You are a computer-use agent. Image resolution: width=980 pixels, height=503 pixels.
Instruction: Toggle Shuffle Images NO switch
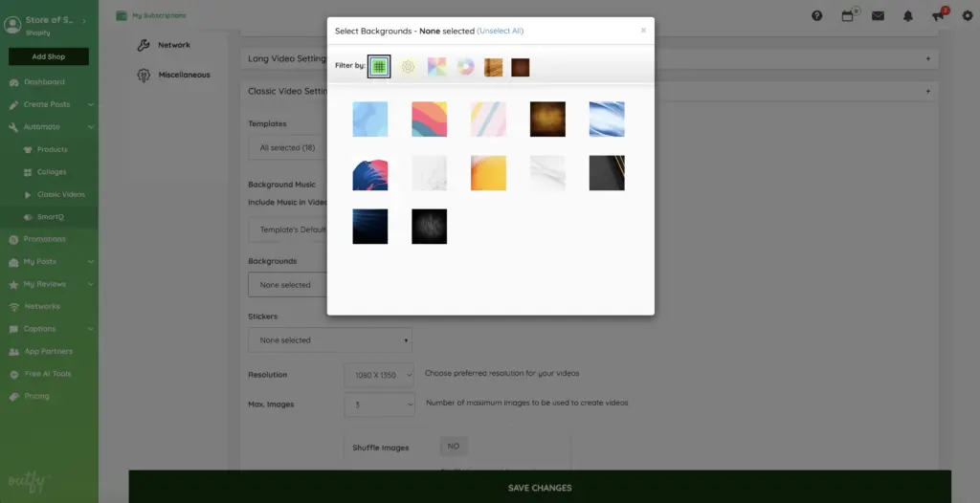click(454, 447)
